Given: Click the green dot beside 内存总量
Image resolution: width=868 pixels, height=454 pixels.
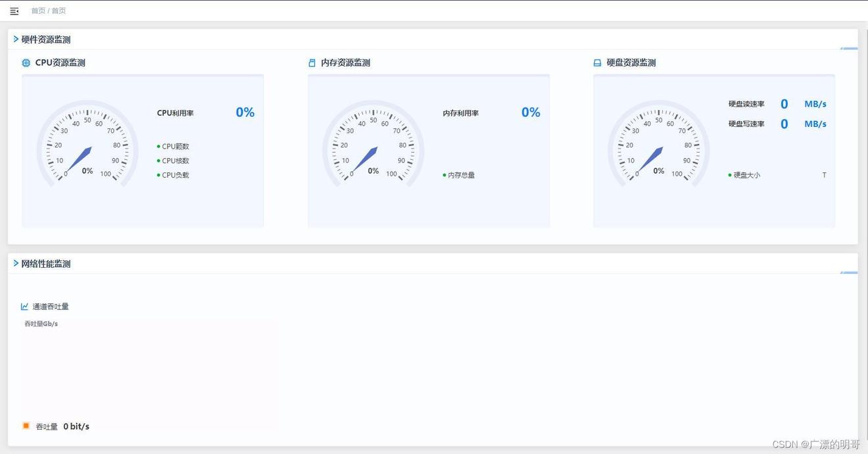Looking at the screenshot, I should (445, 175).
